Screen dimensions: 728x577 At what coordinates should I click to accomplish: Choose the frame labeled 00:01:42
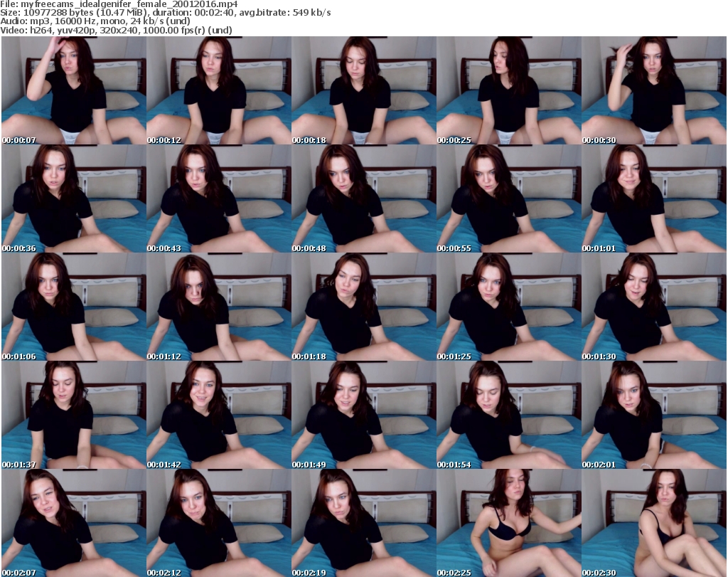(x=219, y=415)
